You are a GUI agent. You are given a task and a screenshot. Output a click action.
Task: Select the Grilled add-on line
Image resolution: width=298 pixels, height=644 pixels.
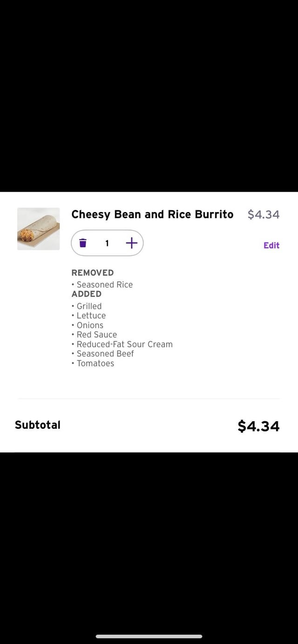pyautogui.click(x=89, y=306)
